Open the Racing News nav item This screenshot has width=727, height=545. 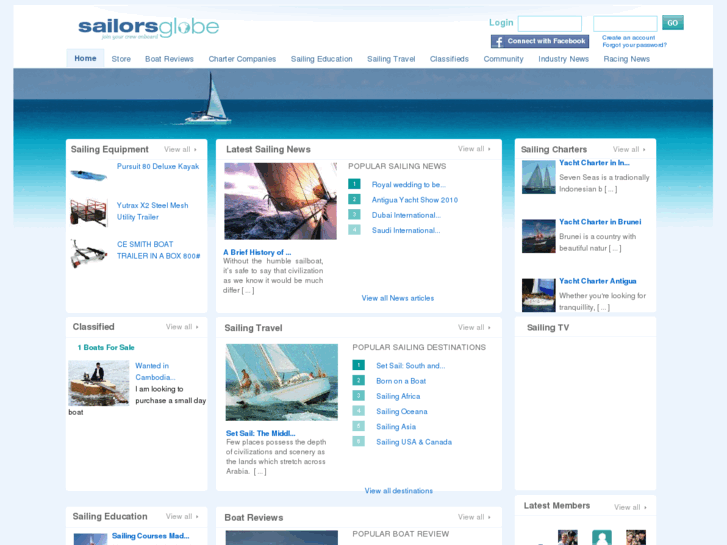(626, 59)
